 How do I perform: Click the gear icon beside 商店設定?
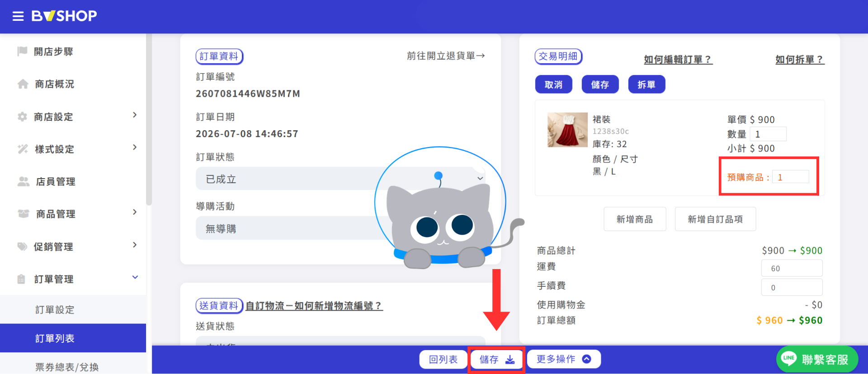[22, 117]
